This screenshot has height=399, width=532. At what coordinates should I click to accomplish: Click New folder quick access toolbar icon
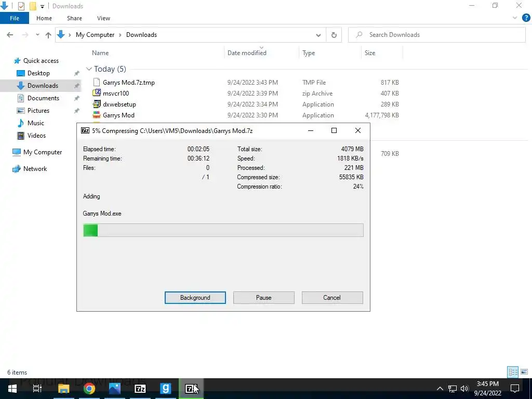[x=33, y=6]
